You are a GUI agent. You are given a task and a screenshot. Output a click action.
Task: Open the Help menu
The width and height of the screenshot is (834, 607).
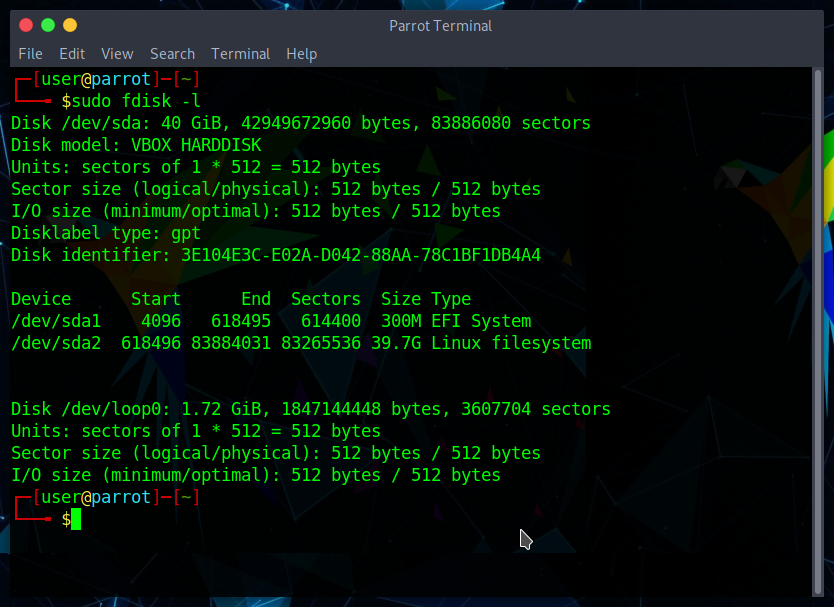click(x=301, y=54)
